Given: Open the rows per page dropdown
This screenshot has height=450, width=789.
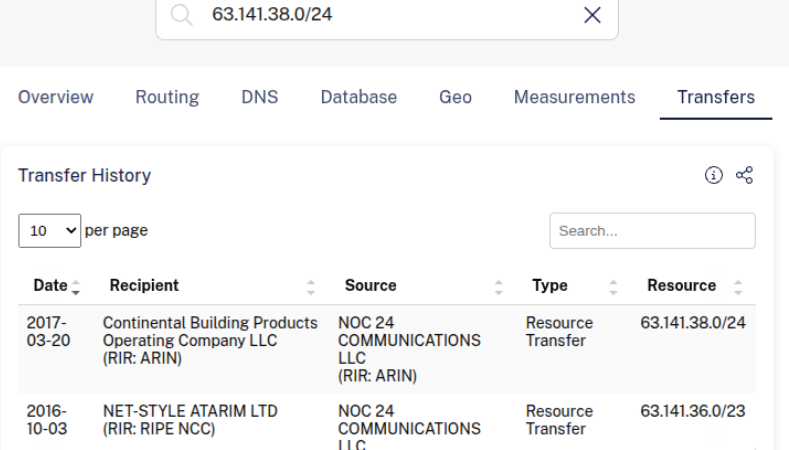Looking at the screenshot, I should (x=49, y=231).
